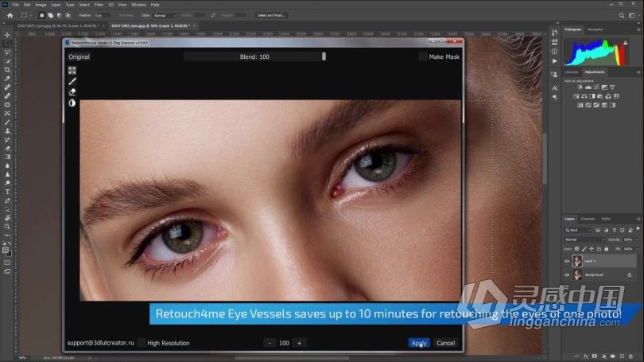Open the Style dropdown set to Normal
Image resolution: width=644 pixels, height=362 pixels.
(x=165, y=15)
